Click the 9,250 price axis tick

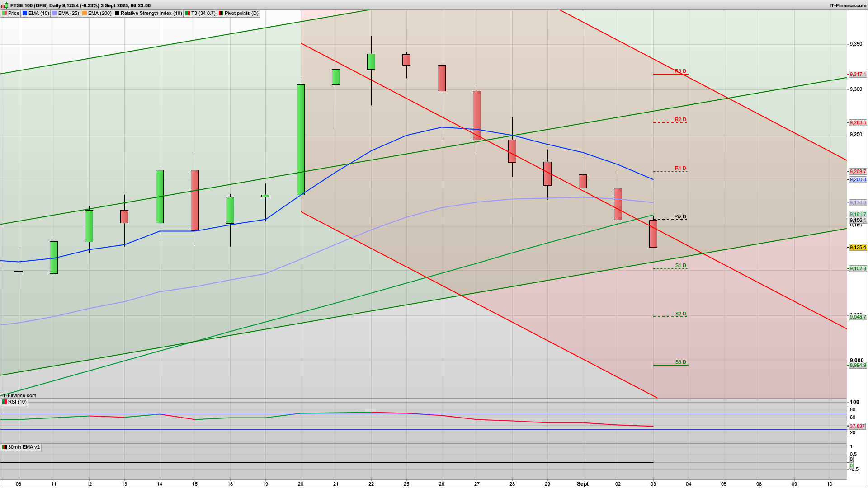pos(856,135)
